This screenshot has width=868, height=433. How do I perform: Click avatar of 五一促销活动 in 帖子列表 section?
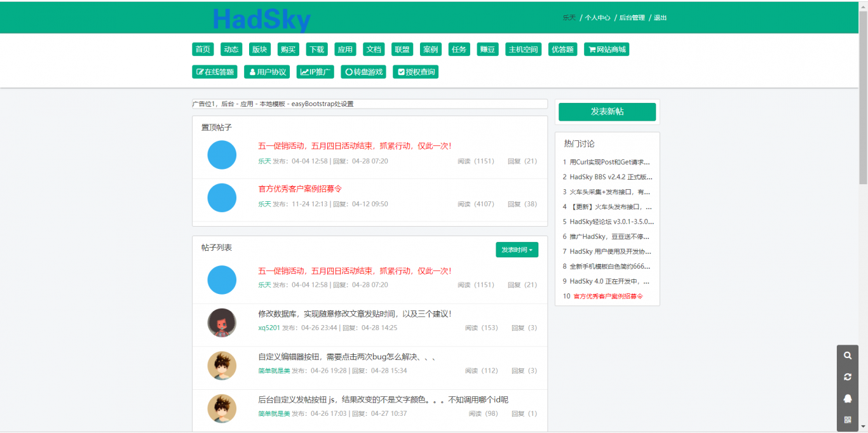click(x=222, y=280)
